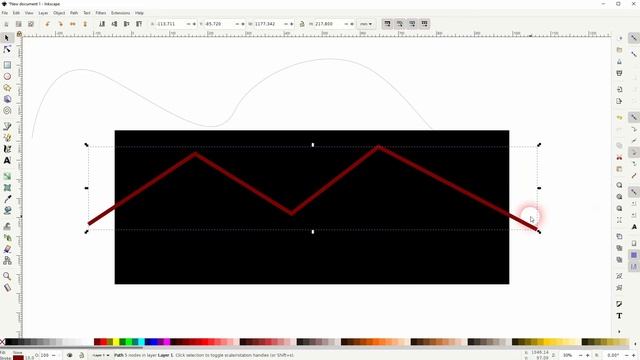Screen dimensions: 640x360
Task: Select the Tweak tool
Action: pyautogui.click(x=7, y=226)
